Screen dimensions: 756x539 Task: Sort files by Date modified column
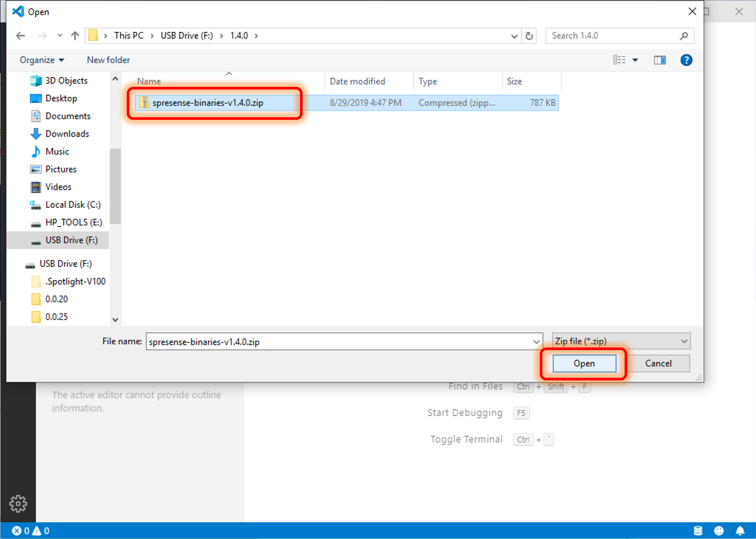pyautogui.click(x=357, y=81)
